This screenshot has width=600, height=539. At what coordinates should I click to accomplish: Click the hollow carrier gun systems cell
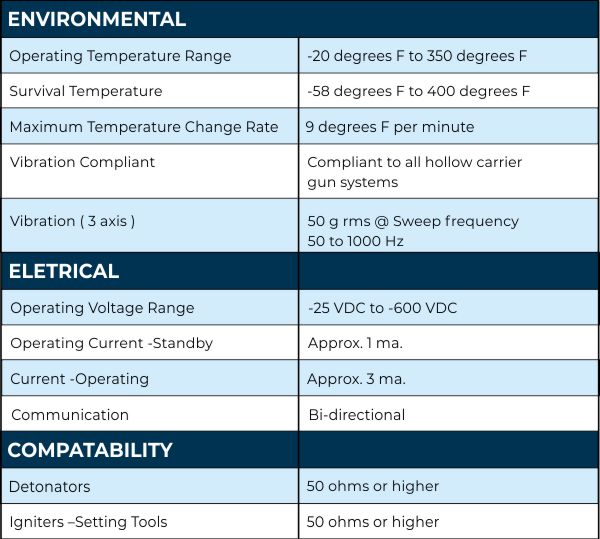[414, 172]
